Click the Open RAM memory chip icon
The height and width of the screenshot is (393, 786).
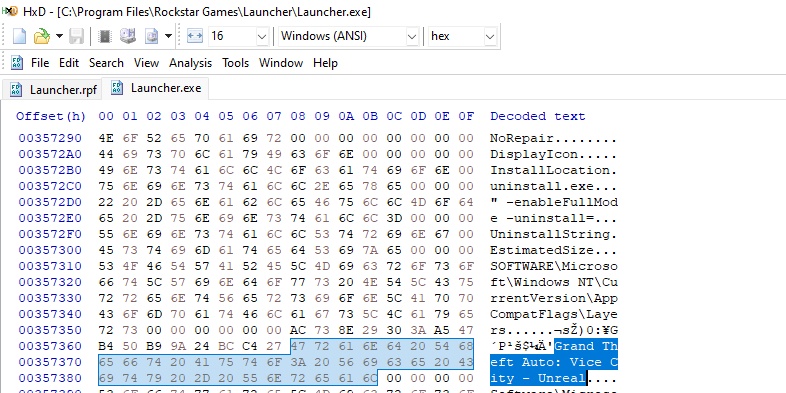105,36
